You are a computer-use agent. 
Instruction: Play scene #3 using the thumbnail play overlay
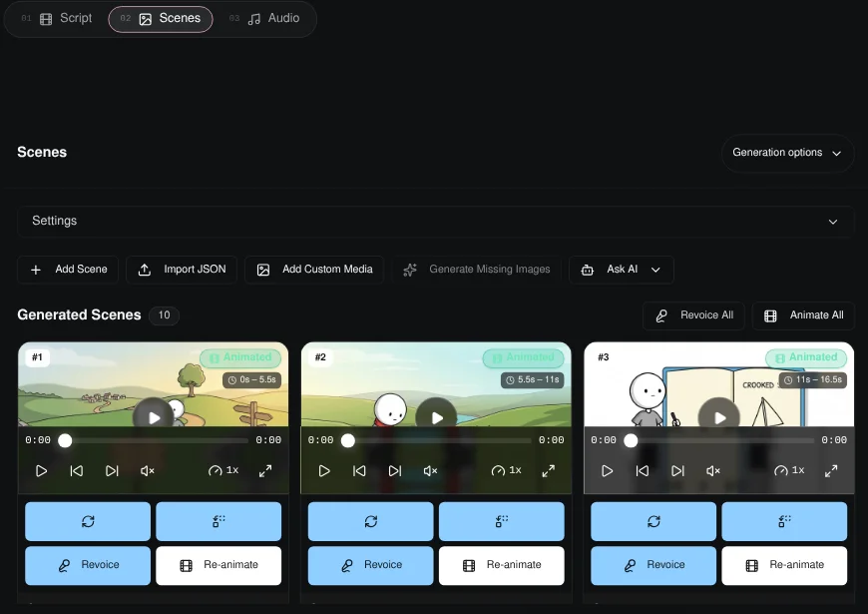719,417
